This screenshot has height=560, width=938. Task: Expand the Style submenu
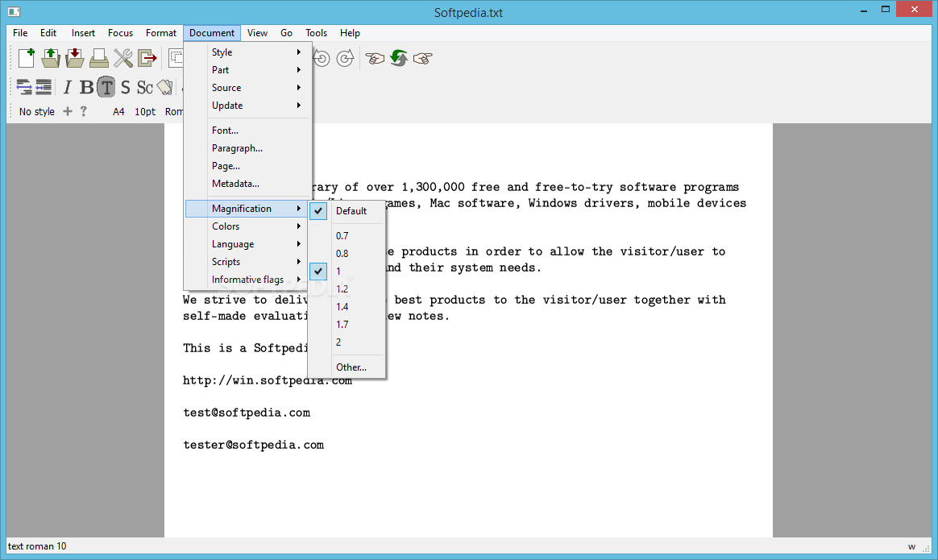coord(248,52)
